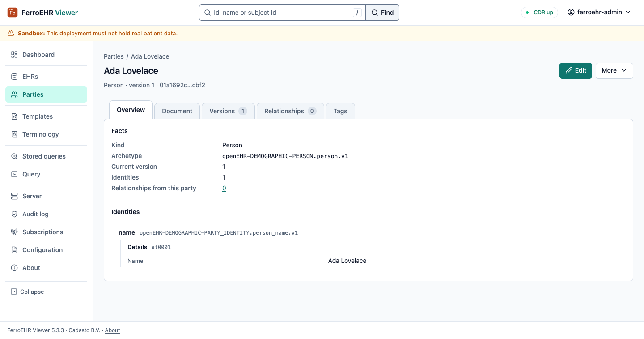Click the CDR up status badge
The width and height of the screenshot is (644, 339).
[x=539, y=13]
